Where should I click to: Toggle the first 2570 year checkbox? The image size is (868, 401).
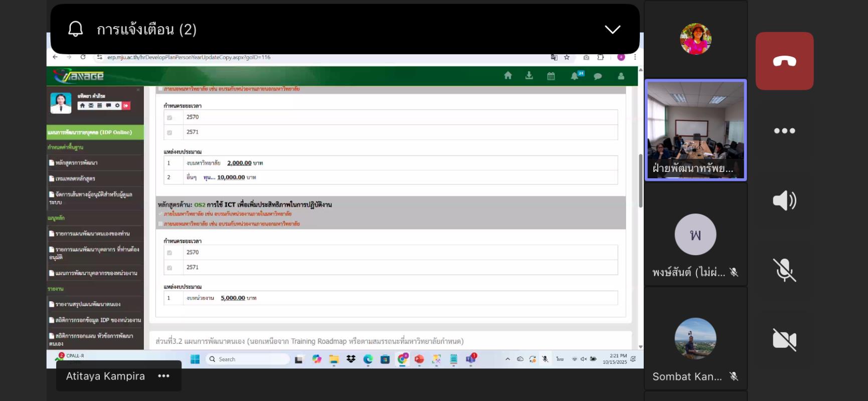pos(169,117)
